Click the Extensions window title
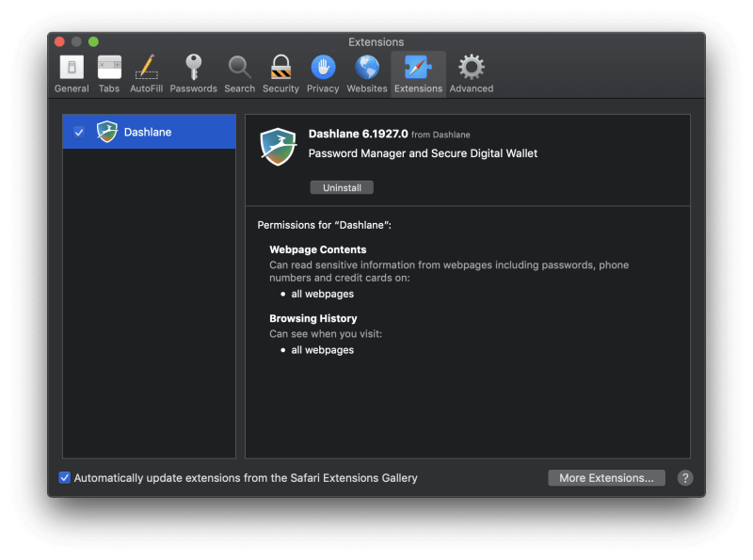Image resolution: width=753 pixels, height=560 pixels. click(x=376, y=42)
